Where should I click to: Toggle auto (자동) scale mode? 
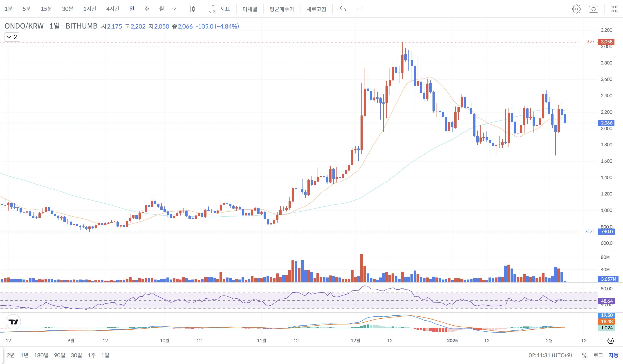point(613,355)
